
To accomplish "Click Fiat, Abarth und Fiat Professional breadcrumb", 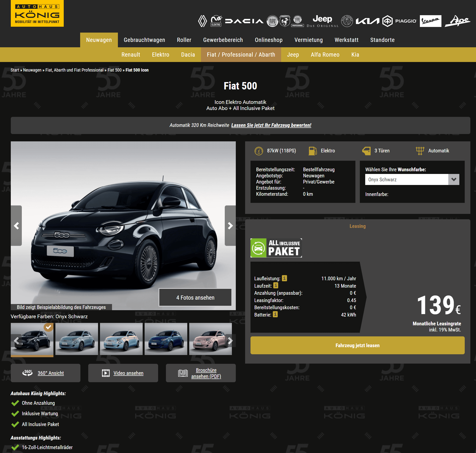I will point(75,70).
